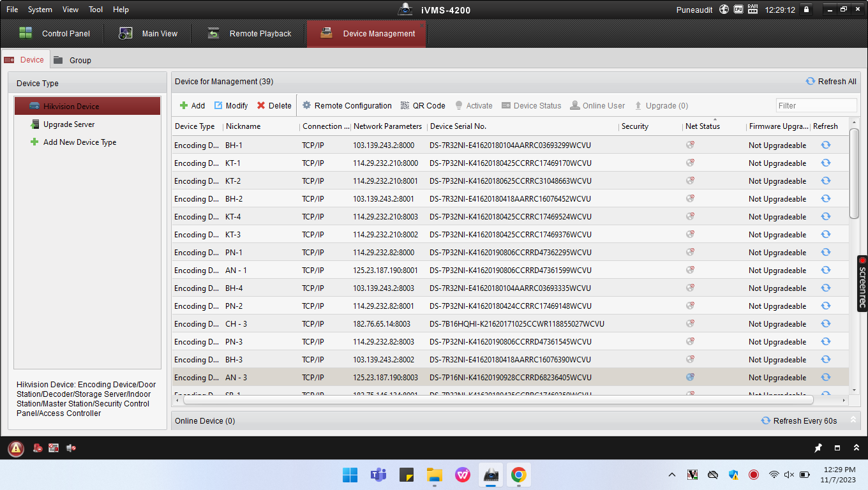Viewport: 868px width, 490px height.
Task: Toggle the alarm audio speaker icon in the bottom bar
Action: pyautogui.click(x=71, y=449)
